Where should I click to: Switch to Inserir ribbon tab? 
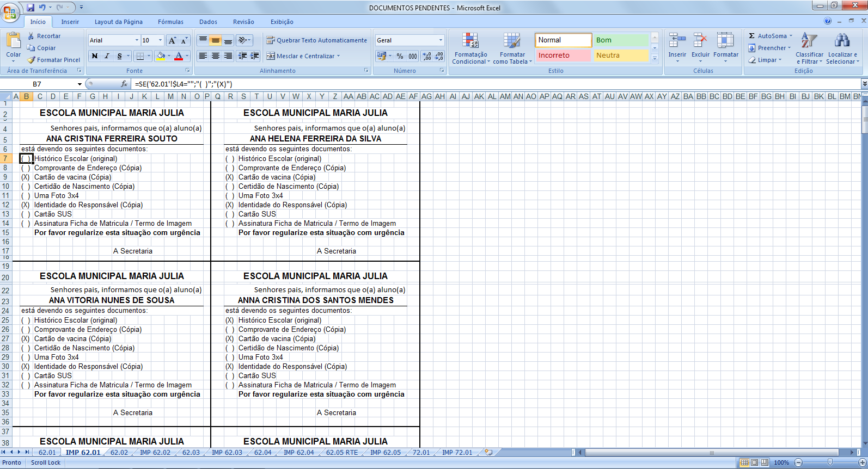tap(70, 22)
